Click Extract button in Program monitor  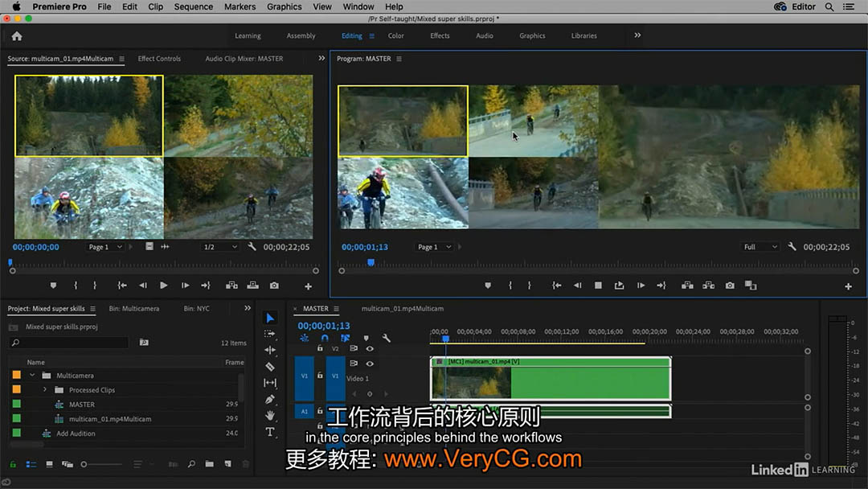click(709, 286)
